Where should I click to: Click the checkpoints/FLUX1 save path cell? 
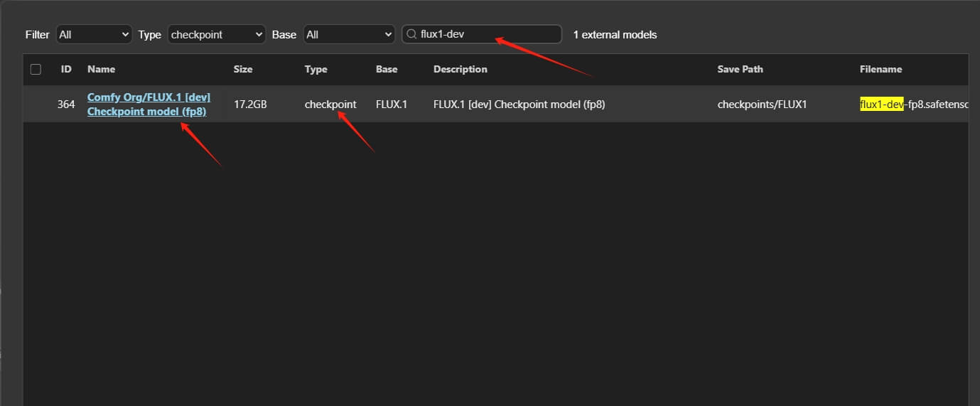pyautogui.click(x=762, y=105)
